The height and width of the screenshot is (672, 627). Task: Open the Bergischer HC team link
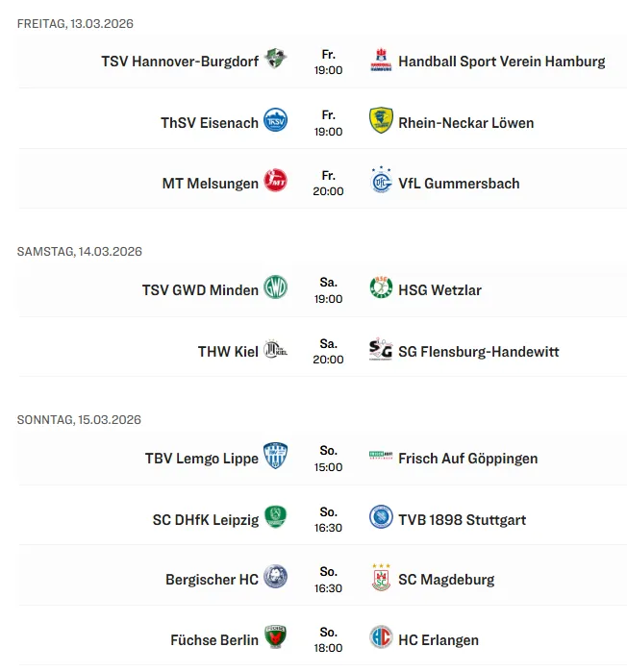tap(212, 579)
